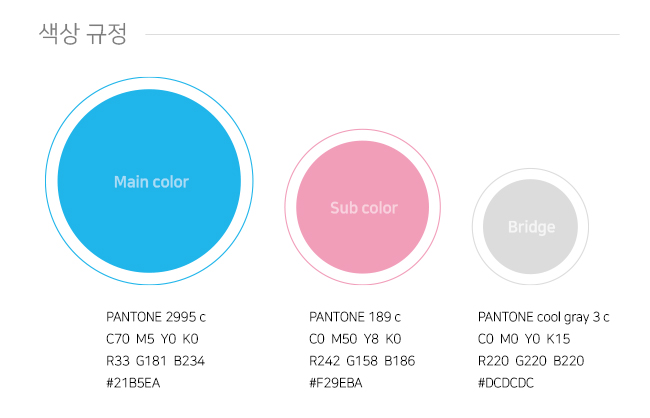Click the hex code #21B5EA

point(133,383)
